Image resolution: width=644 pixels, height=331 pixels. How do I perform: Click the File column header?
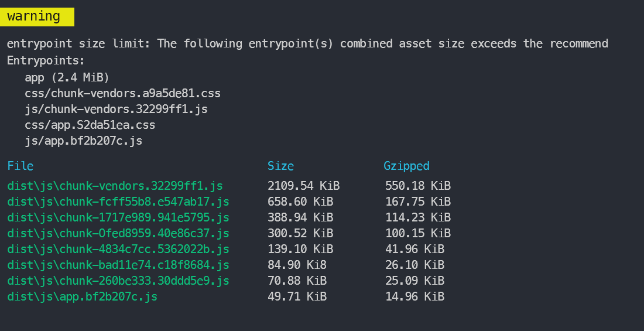coord(20,166)
